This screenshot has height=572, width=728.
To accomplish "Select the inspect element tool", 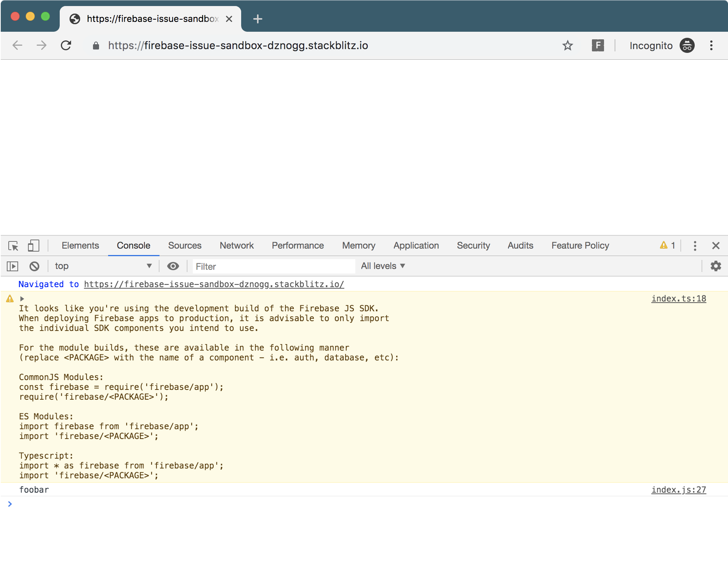I will point(13,246).
